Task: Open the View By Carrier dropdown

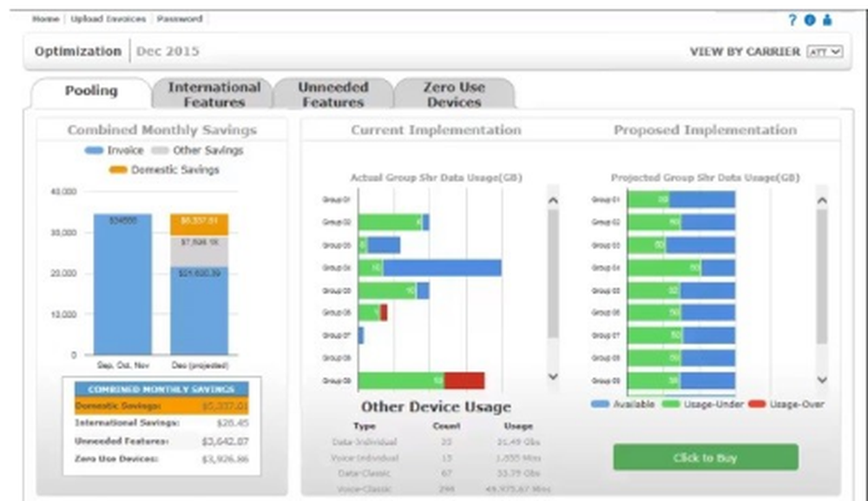Action: (x=825, y=51)
